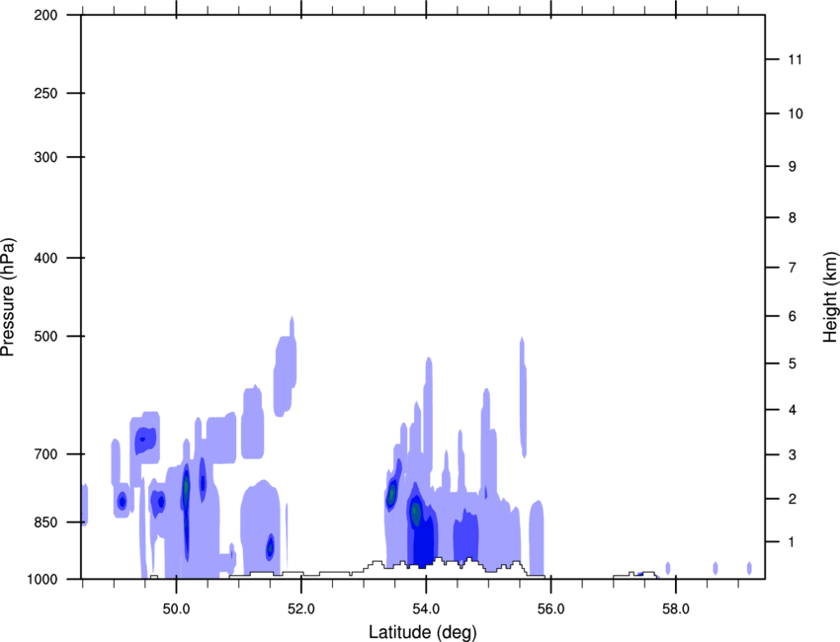Pick the 11 km height label

tap(796, 59)
